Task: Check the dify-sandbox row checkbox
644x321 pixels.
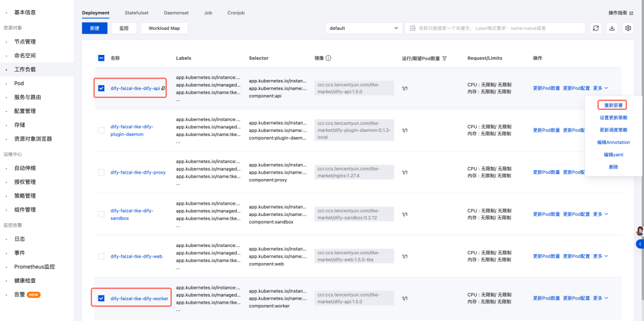Action: point(101,214)
